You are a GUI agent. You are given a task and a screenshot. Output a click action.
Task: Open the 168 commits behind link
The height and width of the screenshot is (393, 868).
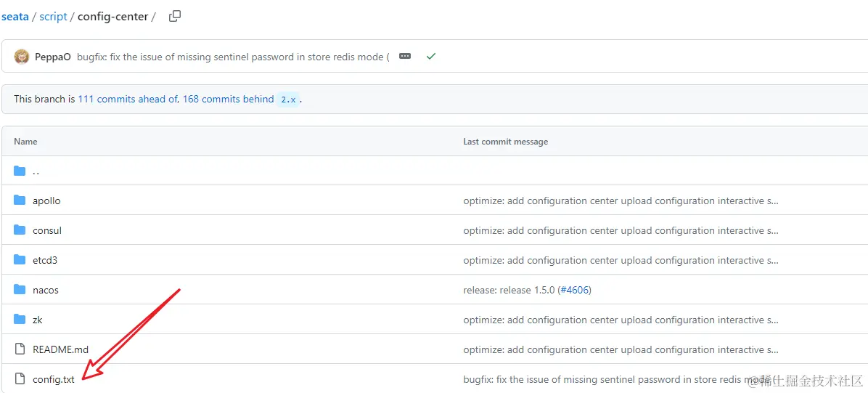click(228, 99)
